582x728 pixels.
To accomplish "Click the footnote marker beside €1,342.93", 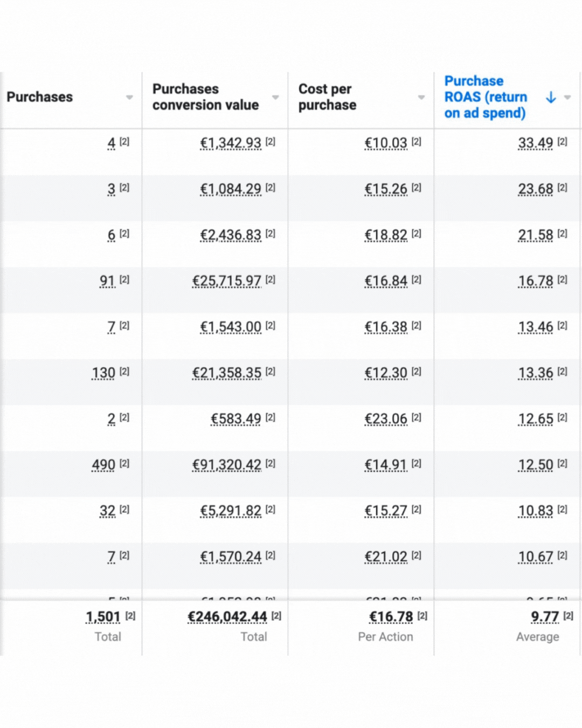I will [x=271, y=142].
